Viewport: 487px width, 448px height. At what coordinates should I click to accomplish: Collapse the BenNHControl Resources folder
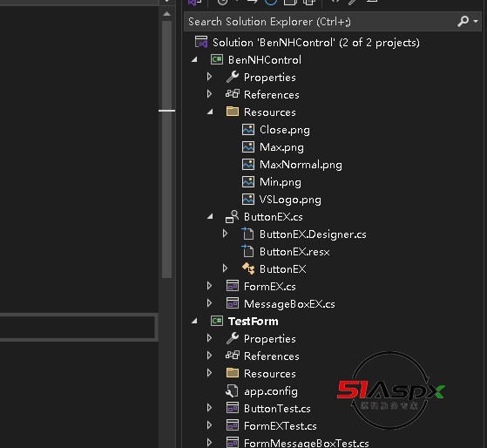coord(210,112)
